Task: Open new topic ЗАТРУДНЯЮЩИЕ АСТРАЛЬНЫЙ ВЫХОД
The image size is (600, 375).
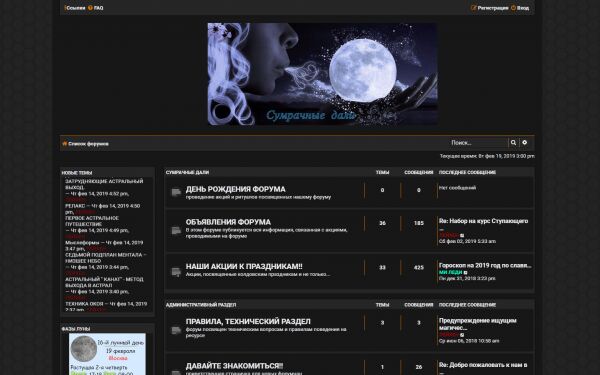Action: [x=104, y=184]
